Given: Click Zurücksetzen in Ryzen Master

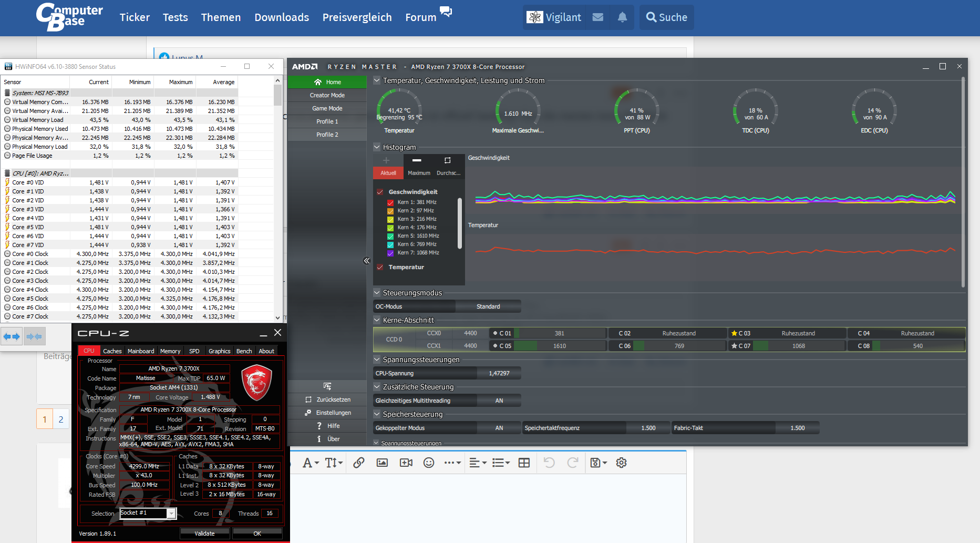Looking at the screenshot, I should click(x=327, y=399).
